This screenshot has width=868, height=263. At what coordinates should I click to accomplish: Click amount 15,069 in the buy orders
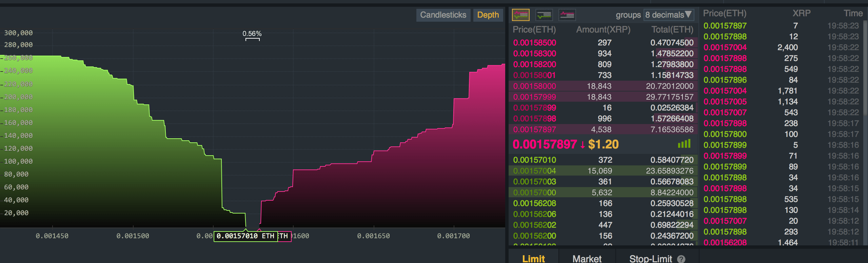point(600,171)
